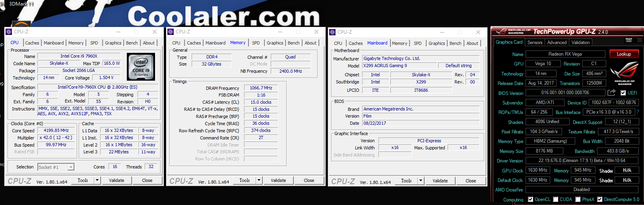Viewport: 644px width, 205px height.
Task: Open Graphics tab in first CPU-Z window
Action: (113, 43)
